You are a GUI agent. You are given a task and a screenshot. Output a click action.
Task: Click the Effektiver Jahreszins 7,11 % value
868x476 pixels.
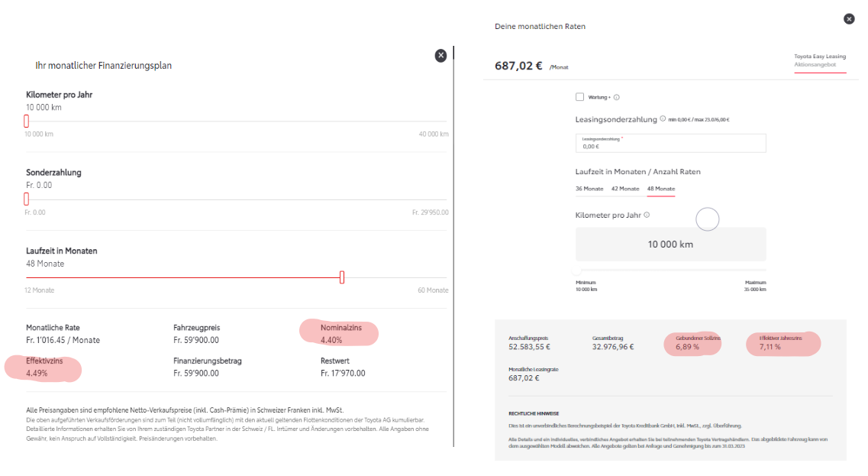coord(770,347)
